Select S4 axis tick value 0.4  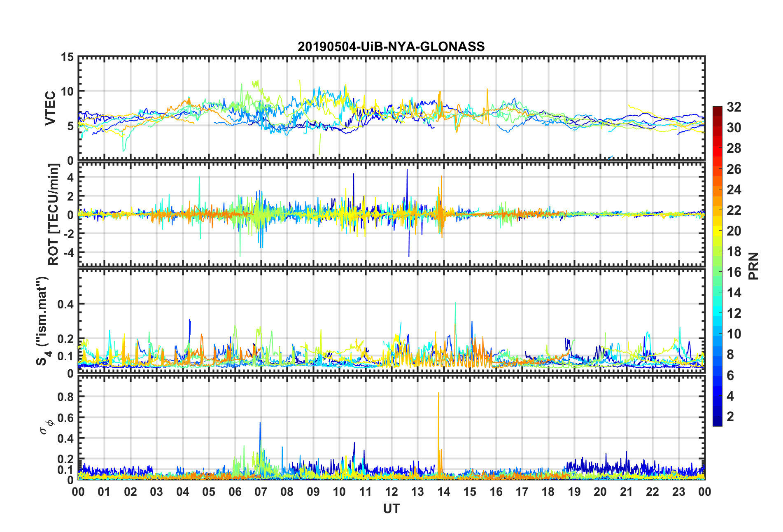[x=66, y=304]
